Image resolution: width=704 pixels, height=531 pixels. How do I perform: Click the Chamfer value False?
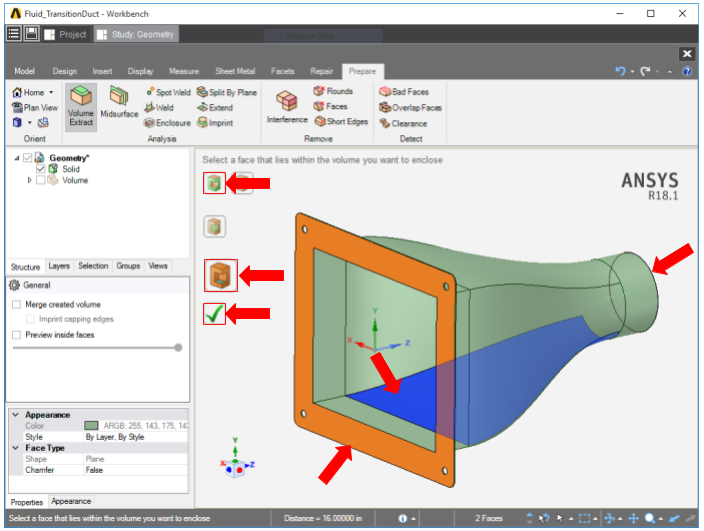pyautogui.click(x=136, y=470)
